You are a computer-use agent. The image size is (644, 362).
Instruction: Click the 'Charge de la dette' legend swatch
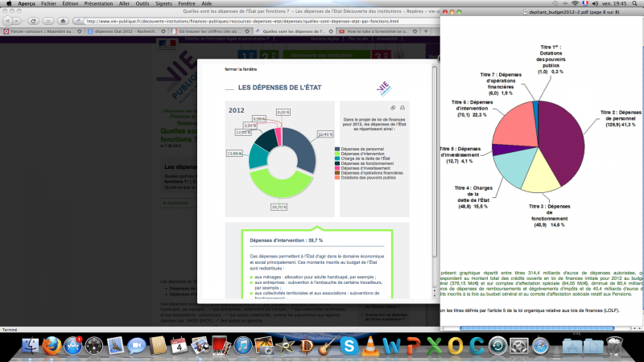336,158
